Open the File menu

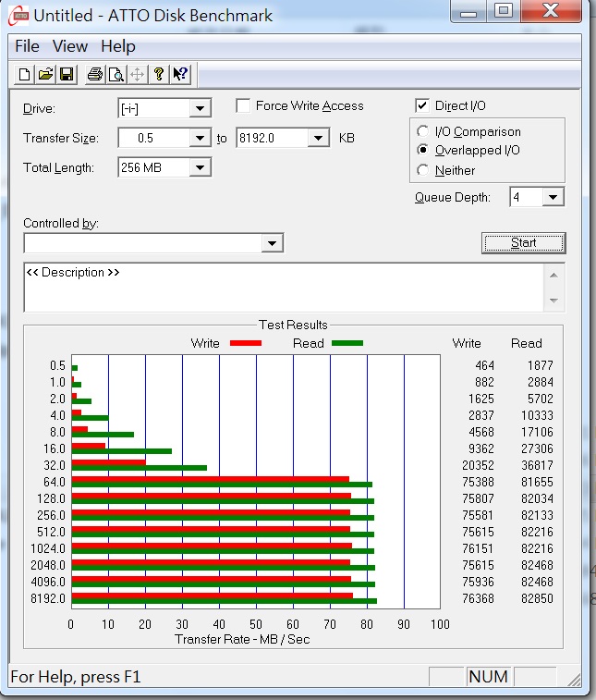tap(27, 46)
